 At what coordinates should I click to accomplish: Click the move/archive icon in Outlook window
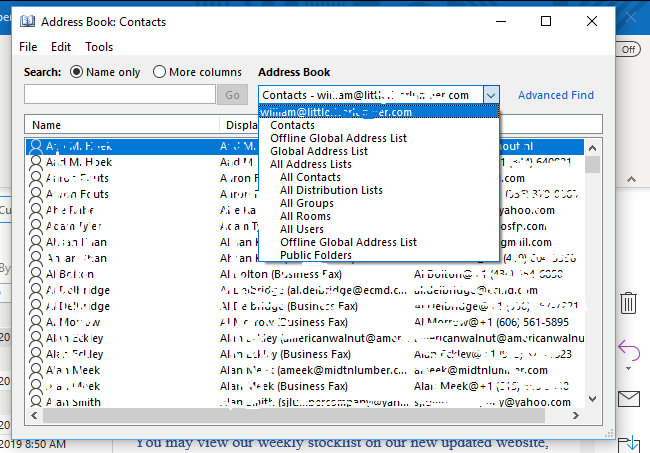click(x=629, y=444)
